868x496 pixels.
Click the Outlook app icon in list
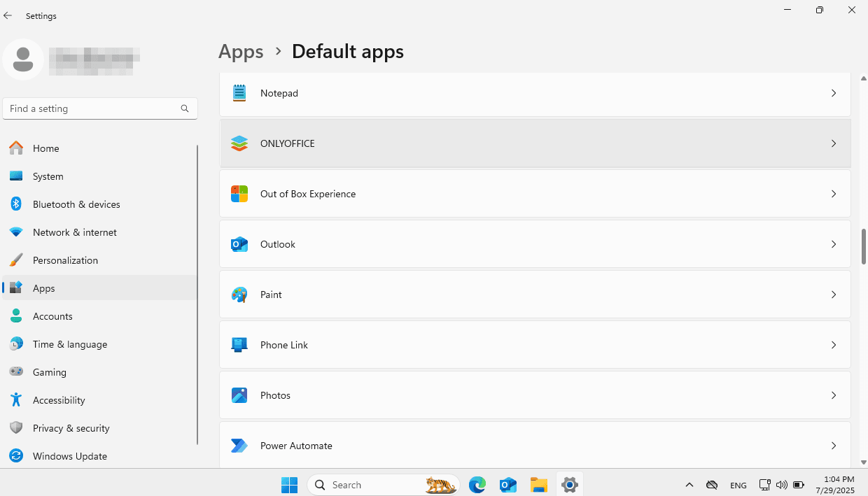pyautogui.click(x=239, y=244)
